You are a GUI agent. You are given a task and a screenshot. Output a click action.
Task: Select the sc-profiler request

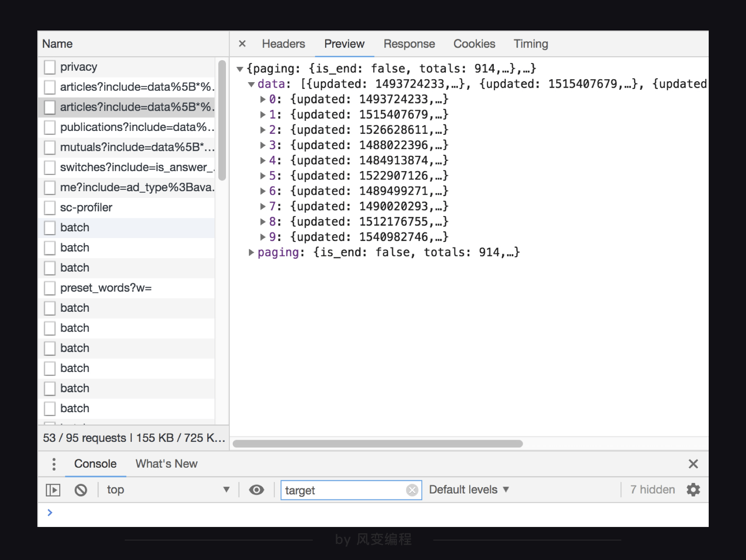click(126, 208)
